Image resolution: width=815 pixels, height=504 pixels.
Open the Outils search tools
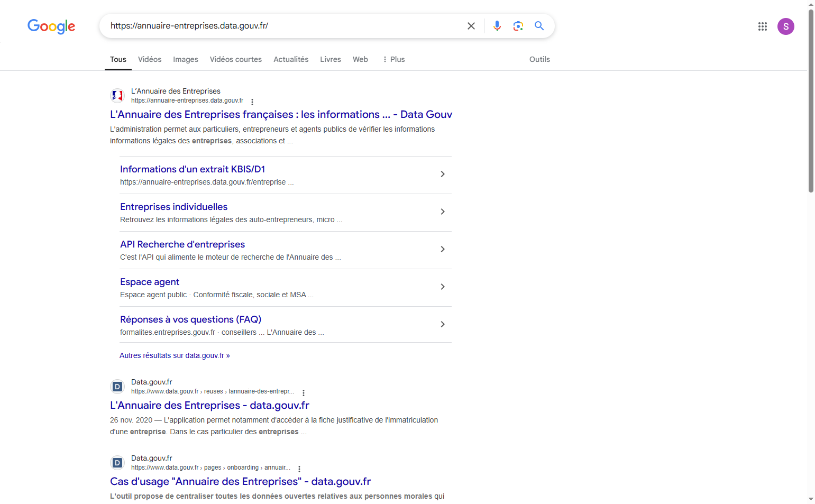[x=539, y=59]
